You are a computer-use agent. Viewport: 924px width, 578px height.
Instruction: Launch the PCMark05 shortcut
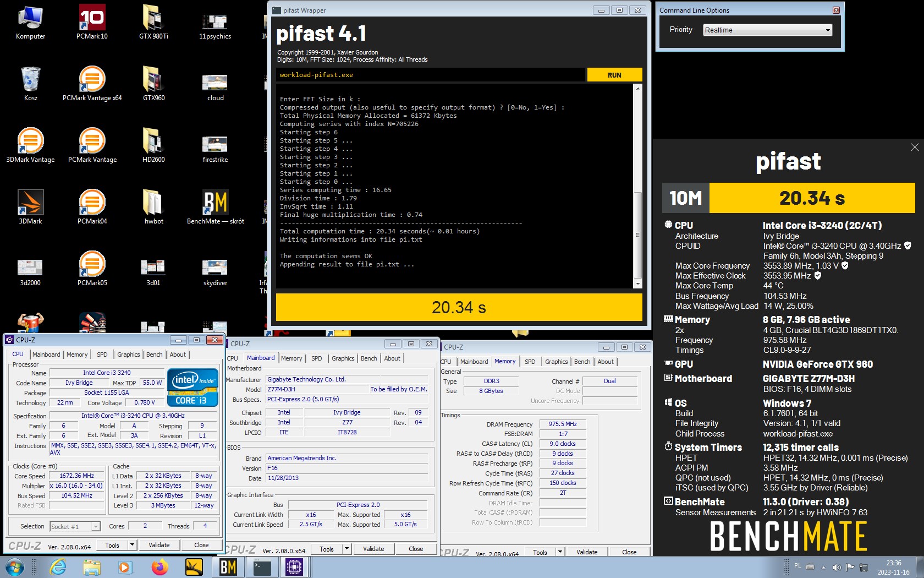(x=92, y=269)
